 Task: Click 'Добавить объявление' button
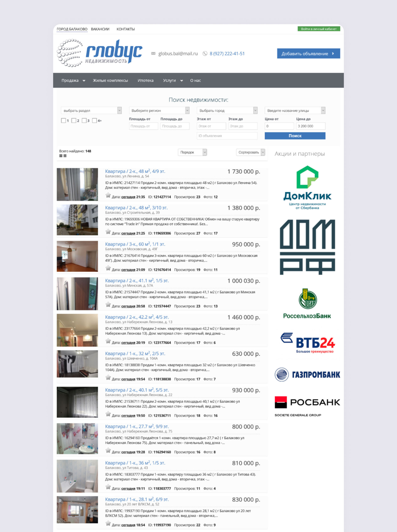pyautogui.click(x=308, y=54)
